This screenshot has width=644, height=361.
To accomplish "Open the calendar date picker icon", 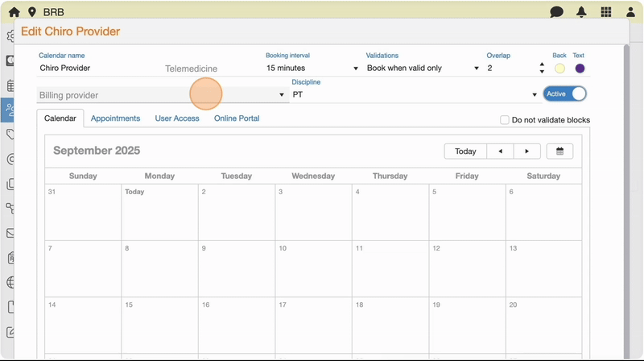I will 559,151.
